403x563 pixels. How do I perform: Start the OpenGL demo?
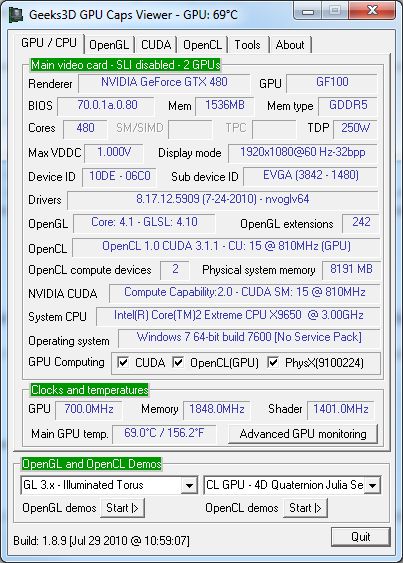click(122, 508)
